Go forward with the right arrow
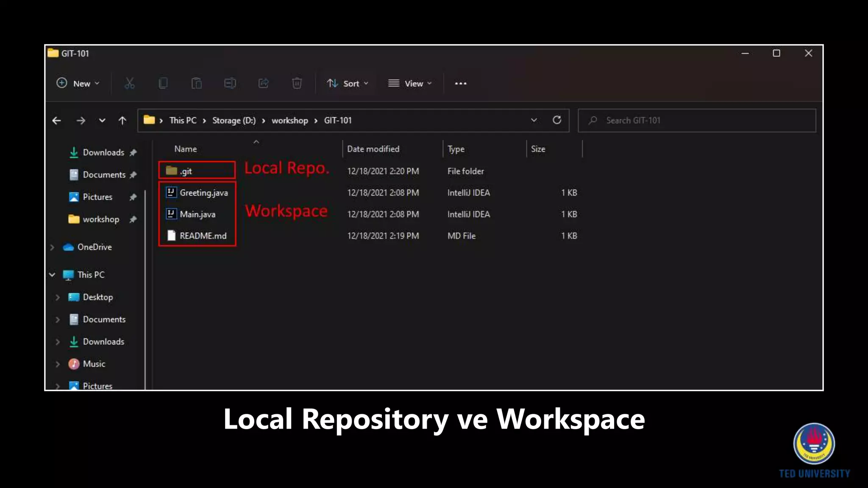Screen dimensions: 868x488 [81, 121]
